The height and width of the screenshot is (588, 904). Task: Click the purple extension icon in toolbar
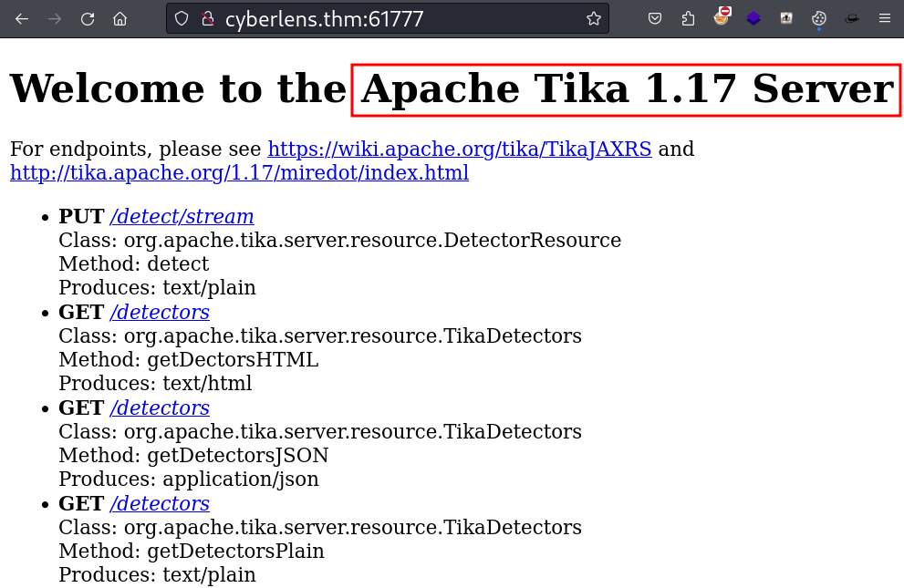753,18
